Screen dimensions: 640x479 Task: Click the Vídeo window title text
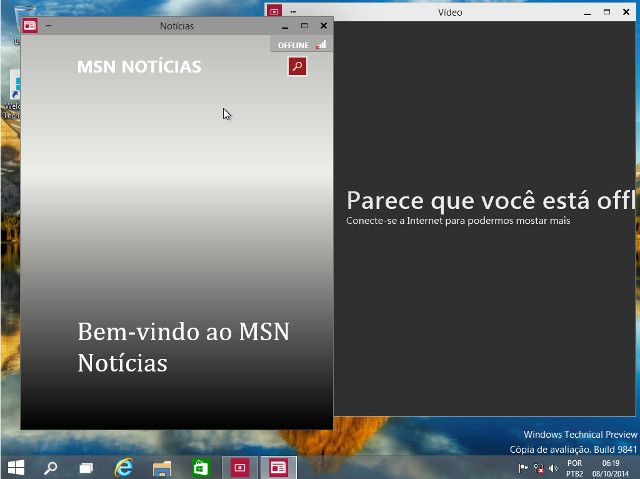click(x=449, y=12)
